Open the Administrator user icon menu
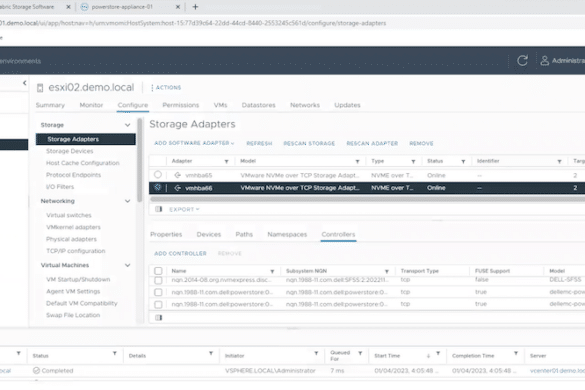585x390 pixels. (544, 60)
